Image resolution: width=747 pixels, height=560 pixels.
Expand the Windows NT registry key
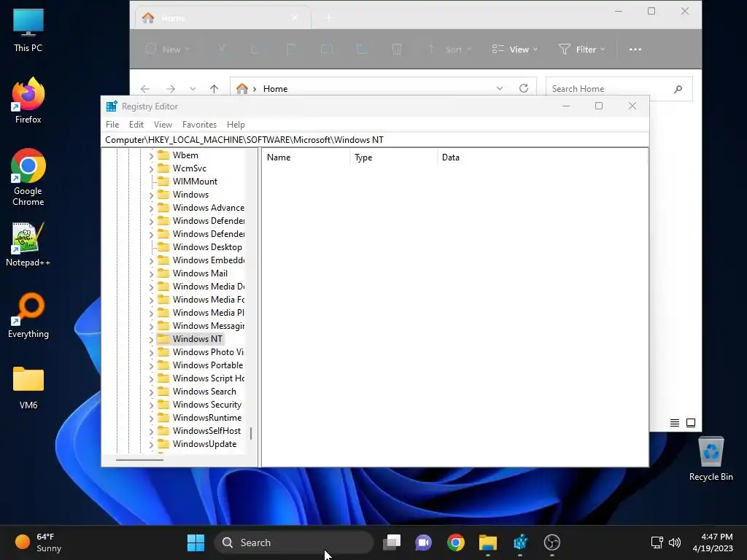click(x=152, y=340)
